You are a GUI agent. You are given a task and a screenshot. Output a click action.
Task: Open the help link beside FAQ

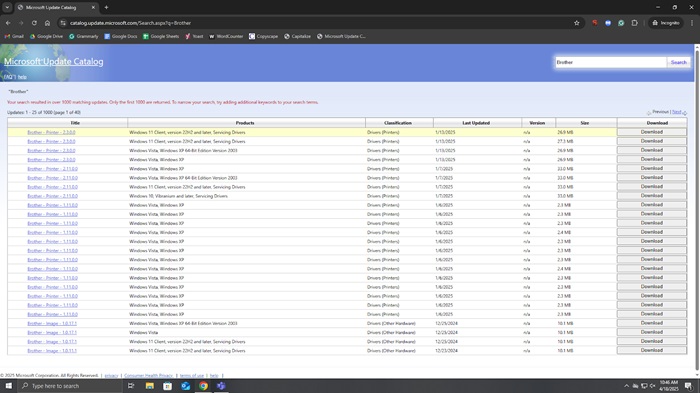[22, 77]
